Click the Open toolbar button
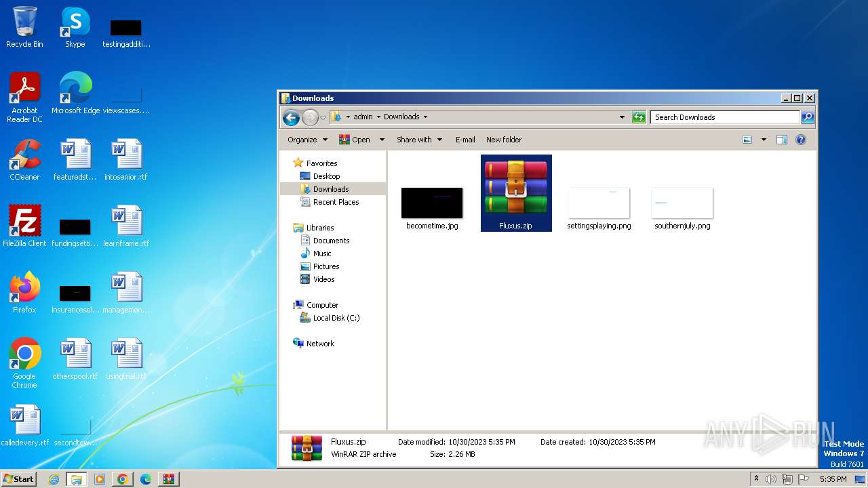Viewport: 868px width, 488px height. coord(355,140)
